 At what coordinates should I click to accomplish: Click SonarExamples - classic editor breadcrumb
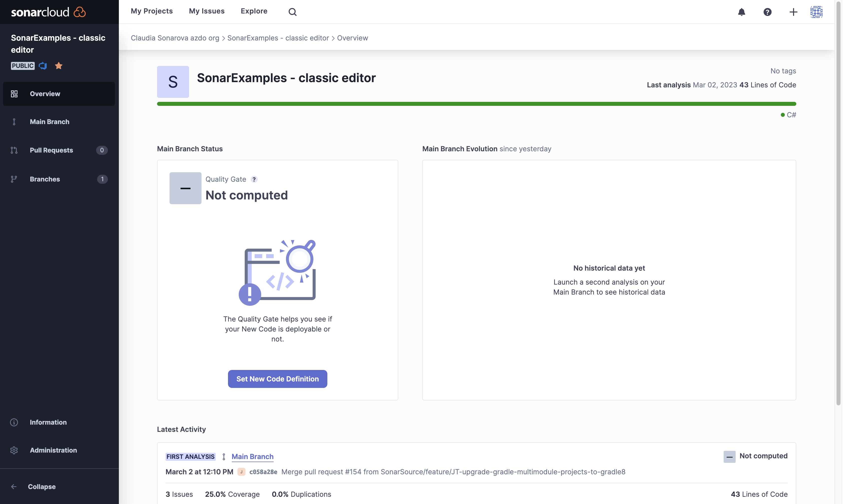pyautogui.click(x=278, y=38)
